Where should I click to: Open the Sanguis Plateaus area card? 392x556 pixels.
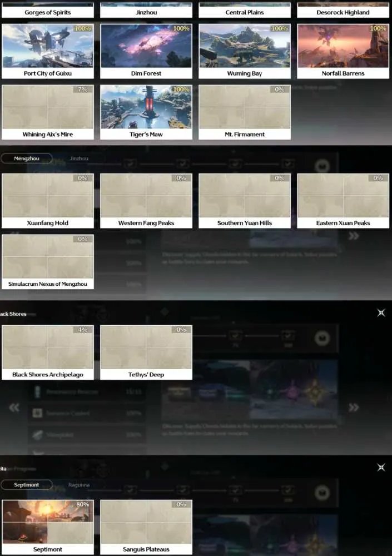coord(146,527)
